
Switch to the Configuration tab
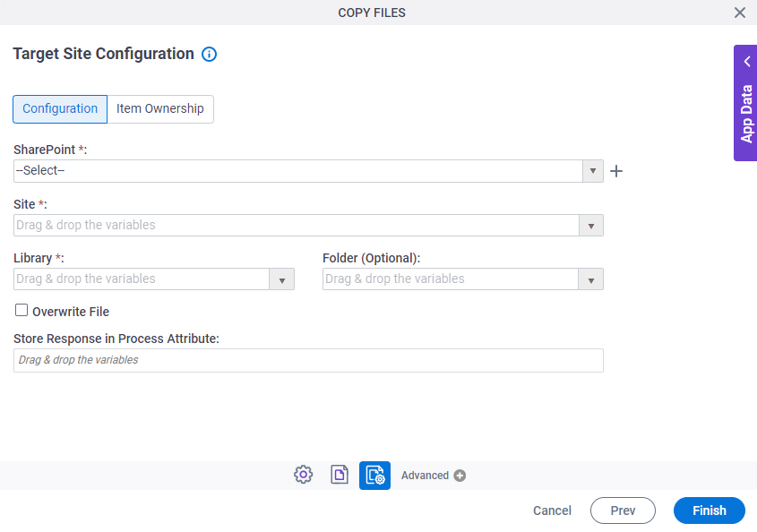(60, 109)
